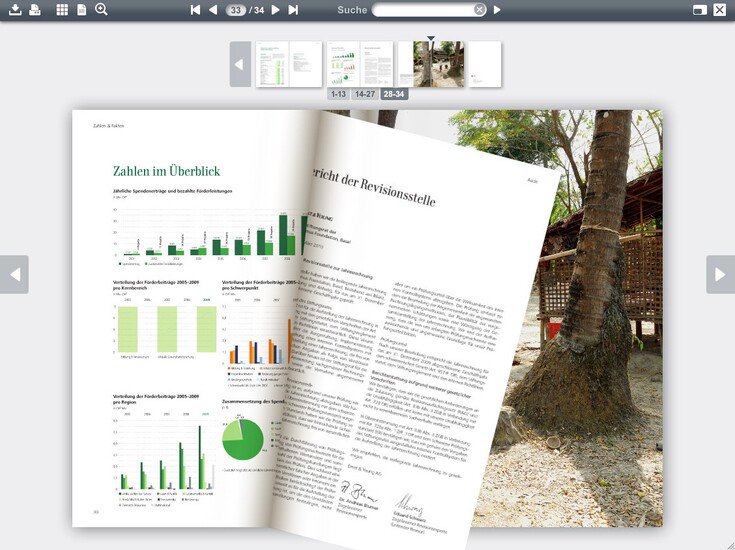
Task: Select the 14-27 page range tab
Action: pyautogui.click(x=365, y=94)
